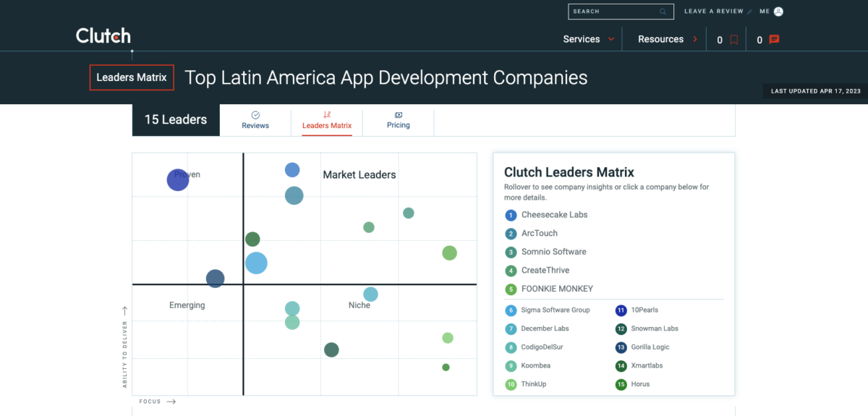Select the Leaders Matrix tab
The height and width of the screenshot is (416, 868).
pos(327,119)
